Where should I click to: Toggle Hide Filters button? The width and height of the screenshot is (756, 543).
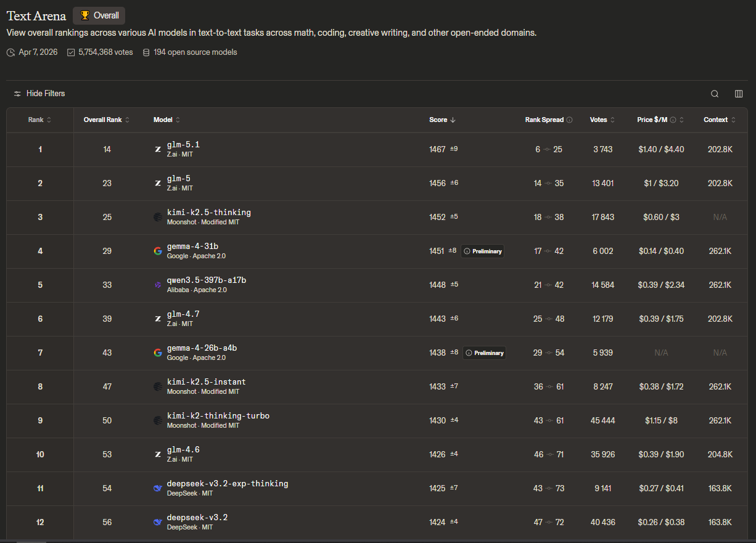coord(39,94)
